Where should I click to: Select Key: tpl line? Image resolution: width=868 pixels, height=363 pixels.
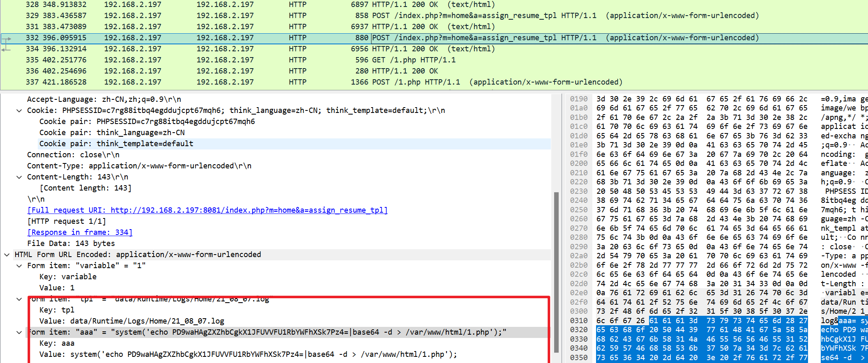57,310
